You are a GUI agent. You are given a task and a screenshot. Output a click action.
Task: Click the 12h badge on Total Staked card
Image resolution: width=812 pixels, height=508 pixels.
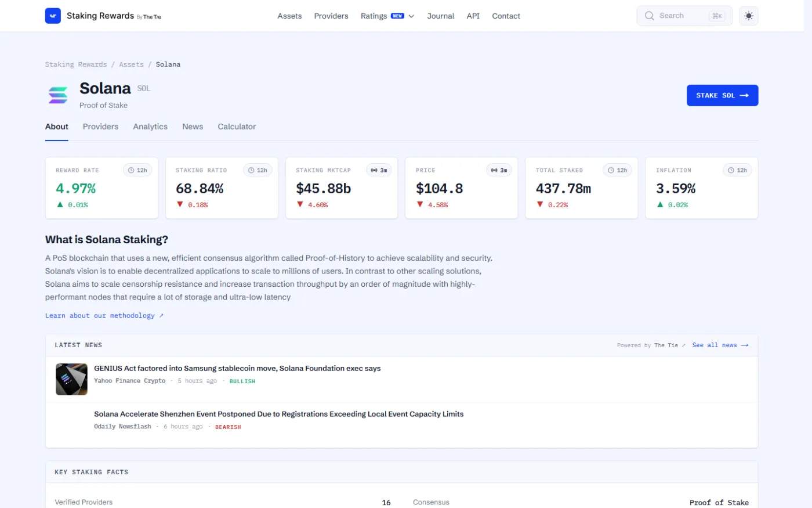point(618,170)
